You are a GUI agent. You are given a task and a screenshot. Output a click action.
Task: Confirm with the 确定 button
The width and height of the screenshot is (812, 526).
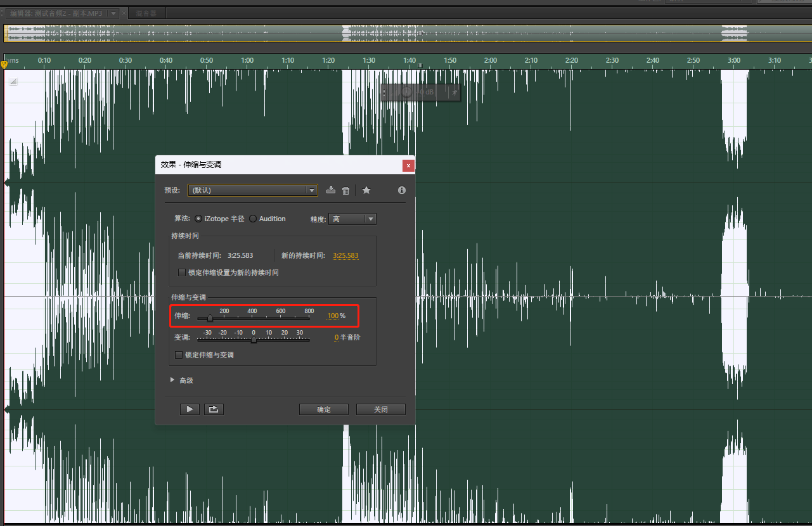tap(324, 409)
